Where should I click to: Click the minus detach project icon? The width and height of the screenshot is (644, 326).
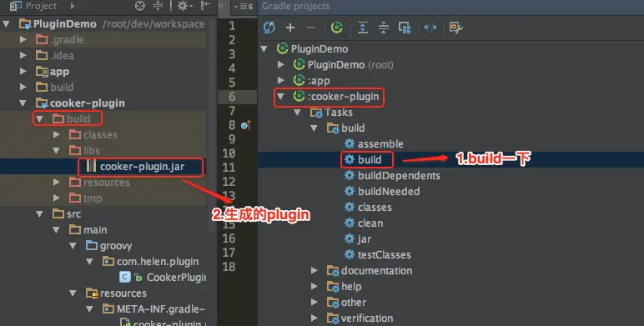click(311, 28)
